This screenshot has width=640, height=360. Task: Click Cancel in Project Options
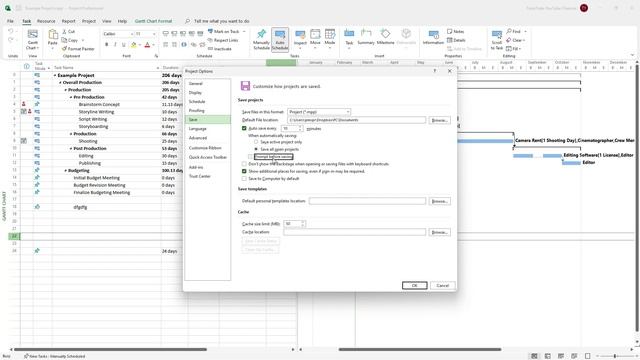442,285
